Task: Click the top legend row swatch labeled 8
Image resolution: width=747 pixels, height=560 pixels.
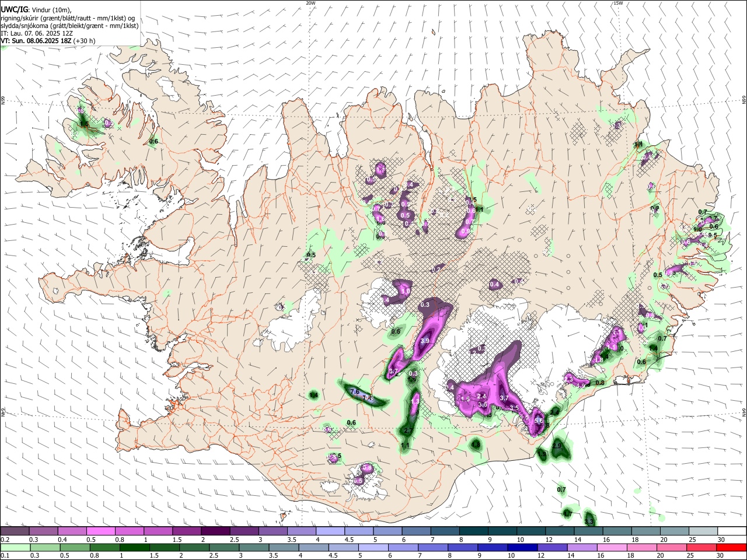Action: point(473,531)
